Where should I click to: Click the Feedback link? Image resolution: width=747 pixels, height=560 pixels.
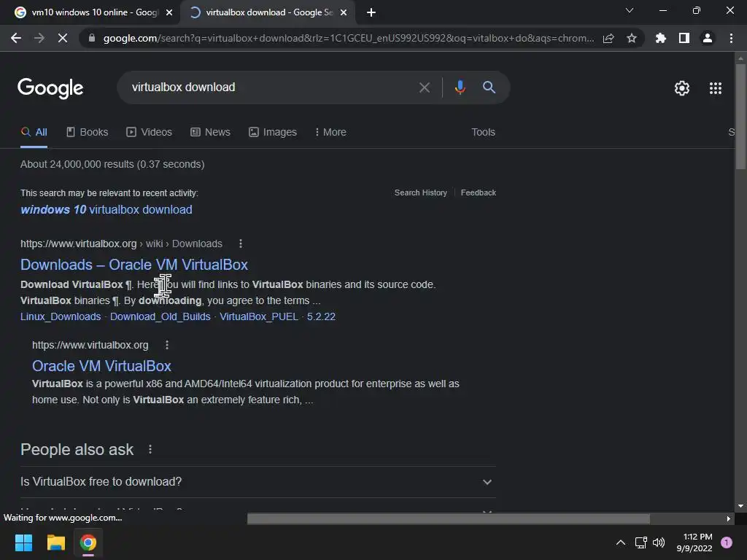tap(479, 192)
